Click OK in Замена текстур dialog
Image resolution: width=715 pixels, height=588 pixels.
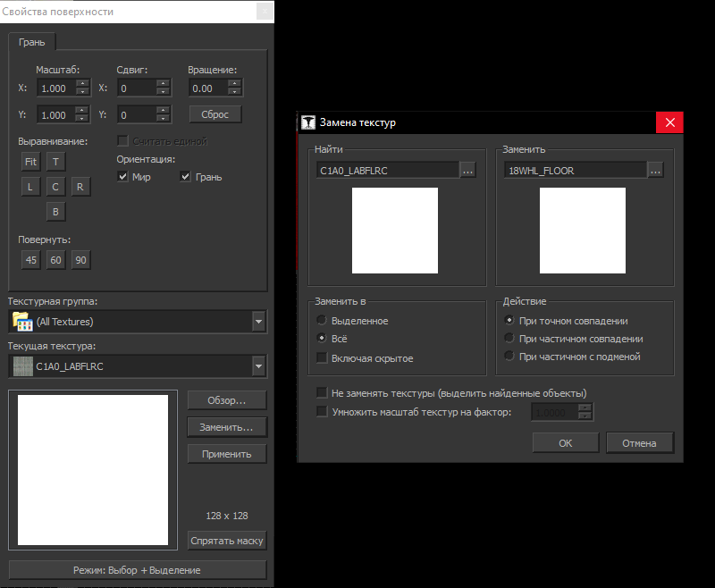point(566,443)
